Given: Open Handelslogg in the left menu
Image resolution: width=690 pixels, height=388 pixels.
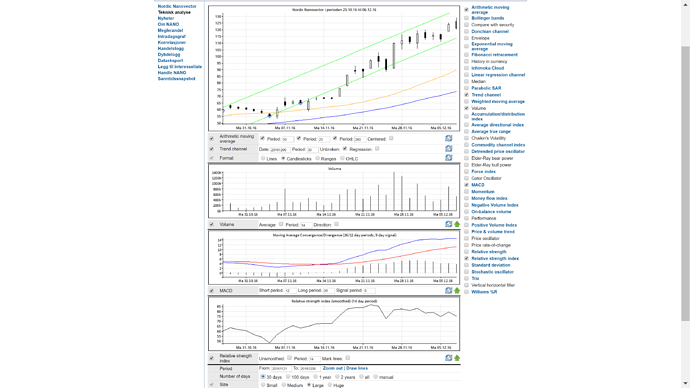Looking at the screenshot, I should [171, 48].
